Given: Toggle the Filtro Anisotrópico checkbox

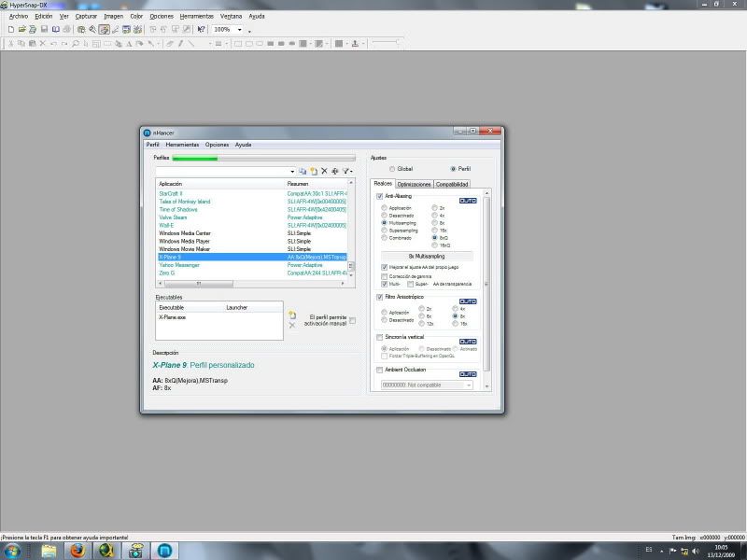Looking at the screenshot, I should tap(380, 297).
